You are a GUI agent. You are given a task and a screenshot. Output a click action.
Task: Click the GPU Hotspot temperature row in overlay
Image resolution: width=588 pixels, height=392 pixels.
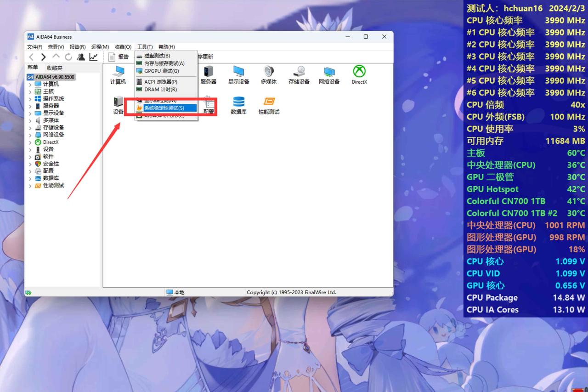pos(526,189)
